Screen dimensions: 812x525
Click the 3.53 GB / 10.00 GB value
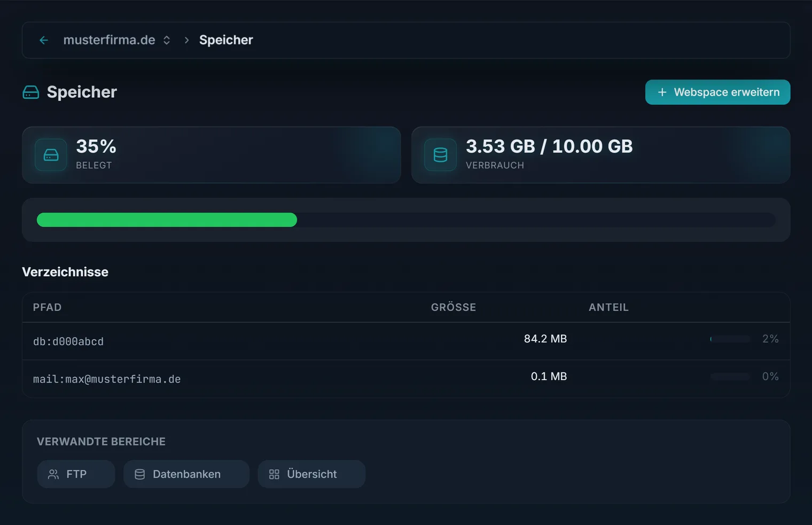[549, 146]
